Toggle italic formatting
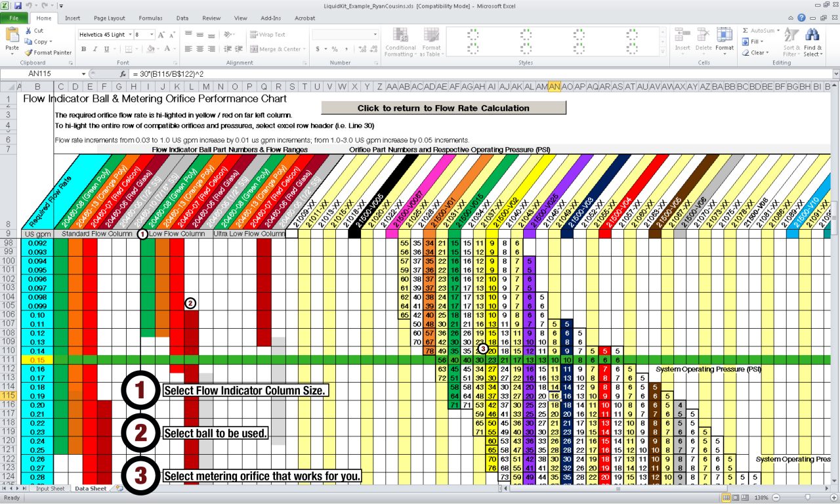 [x=94, y=49]
